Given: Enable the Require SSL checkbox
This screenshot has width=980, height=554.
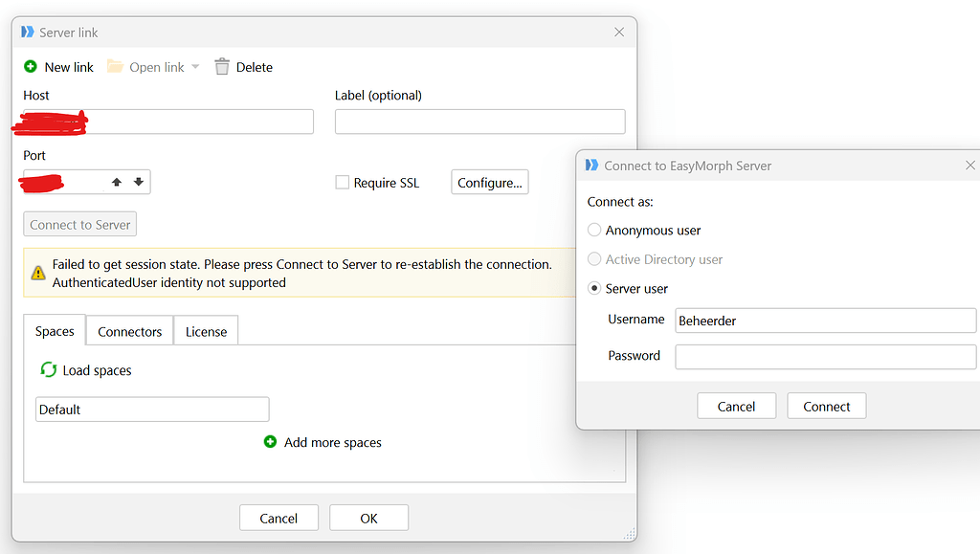Looking at the screenshot, I should pyautogui.click(x=342, y=182).
